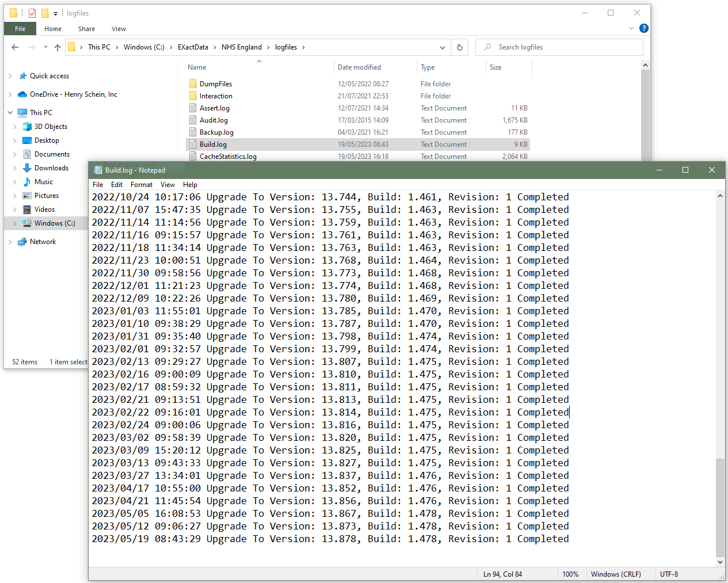Open the Notepad Edit menu
The width and height of the screenshot is (728, 583).
point(117,185)
